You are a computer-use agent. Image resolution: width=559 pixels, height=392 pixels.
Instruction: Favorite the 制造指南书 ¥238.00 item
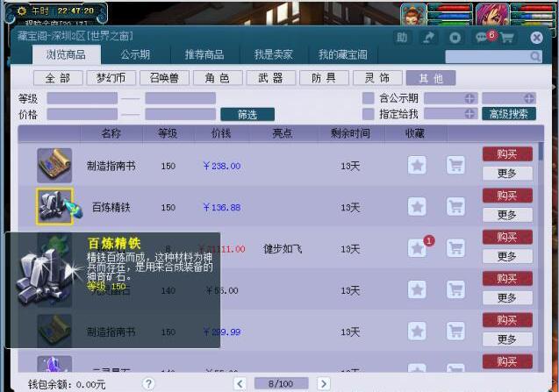[x=417, y=166]
